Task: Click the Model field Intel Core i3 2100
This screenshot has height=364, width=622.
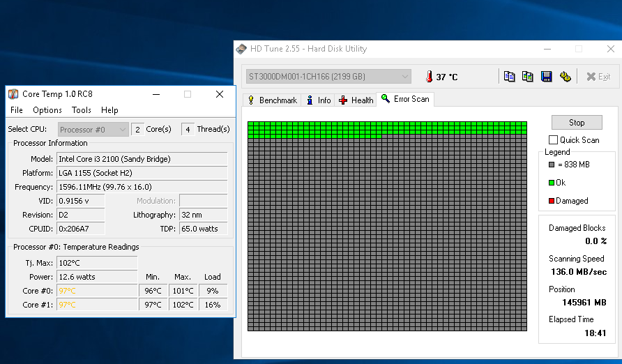Action: 142,159
